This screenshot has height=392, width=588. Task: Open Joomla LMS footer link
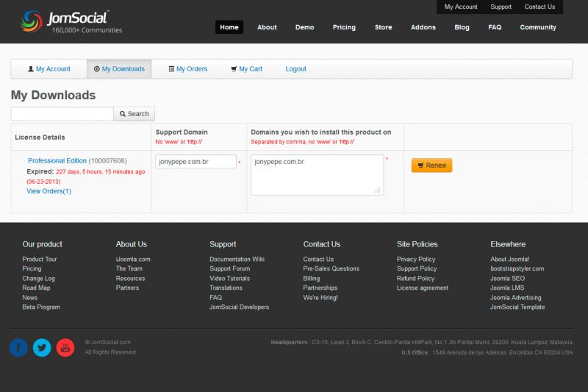pyautogui.click(x=507, y=288)
